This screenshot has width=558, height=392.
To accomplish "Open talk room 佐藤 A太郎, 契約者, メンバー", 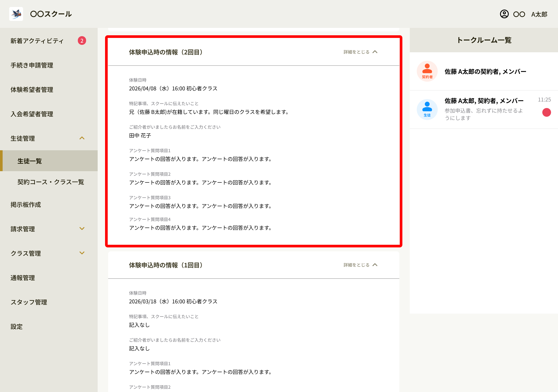I will (484, 110).
